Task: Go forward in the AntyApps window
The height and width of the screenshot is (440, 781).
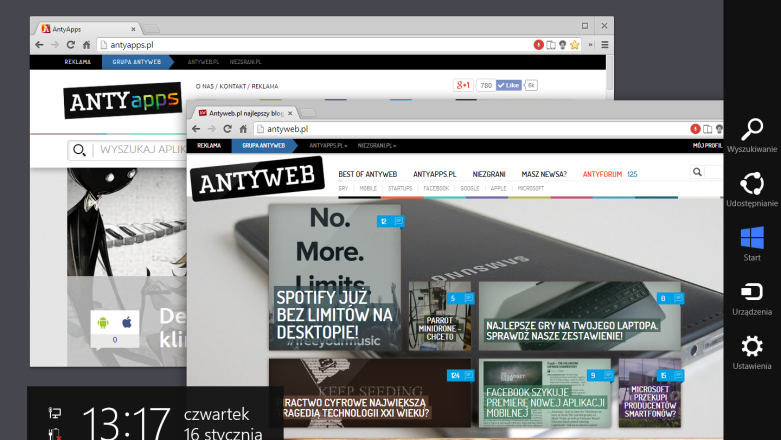Action: [55, 45]
